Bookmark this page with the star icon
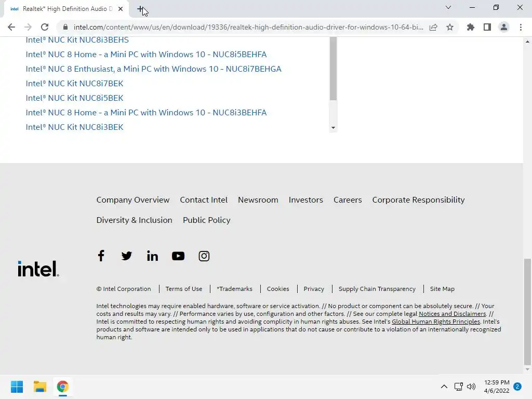This screenshot has height=399, width=532. pos(450,27)
